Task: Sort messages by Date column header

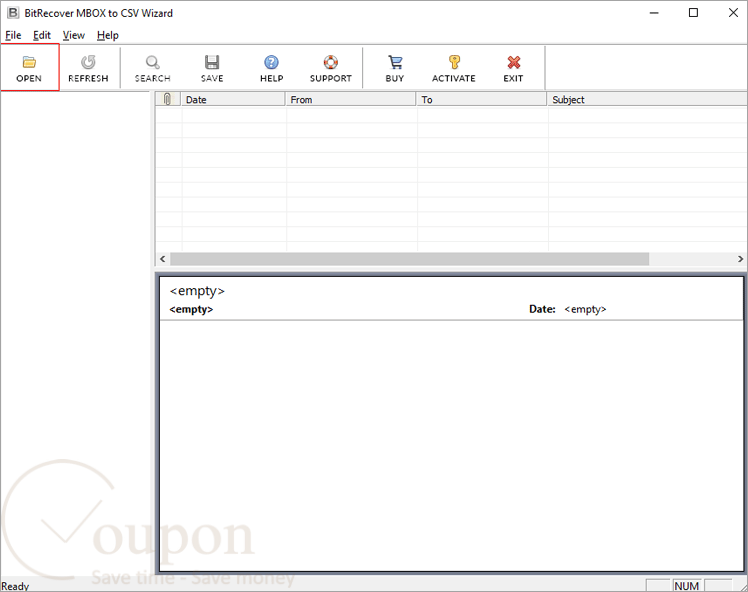Action: coord(233,99)
